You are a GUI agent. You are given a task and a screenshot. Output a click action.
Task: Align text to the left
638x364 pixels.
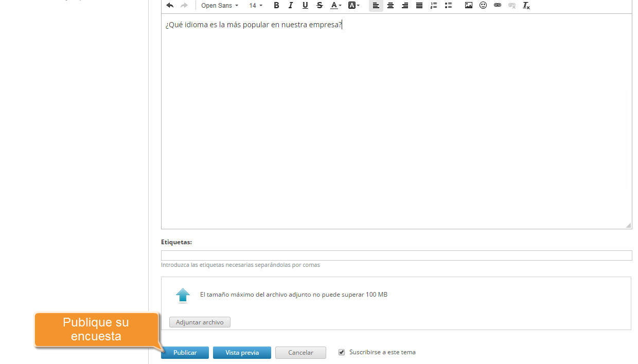point(376,5)
